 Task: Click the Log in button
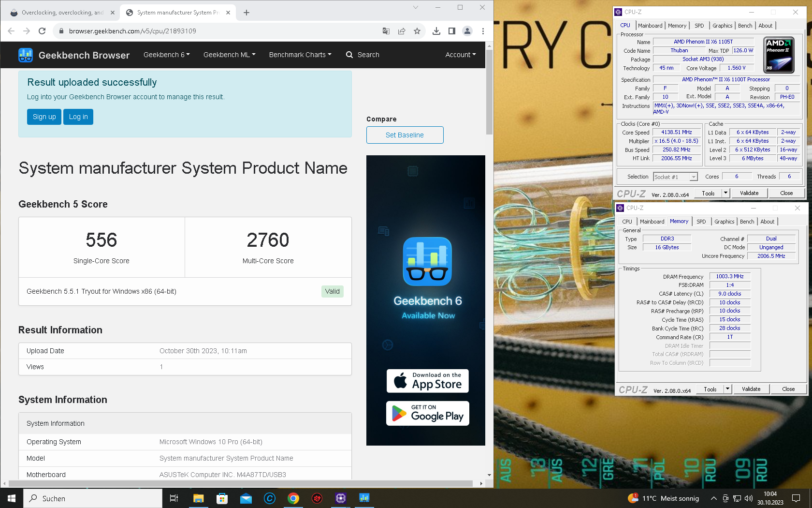(78, 117)
